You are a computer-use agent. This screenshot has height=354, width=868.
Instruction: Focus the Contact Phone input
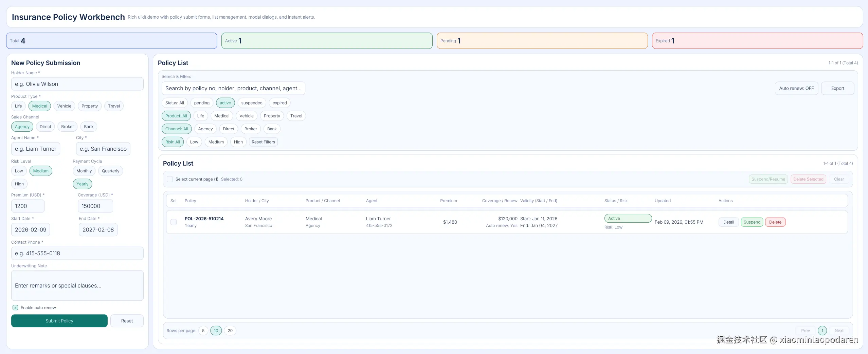(77, 253)
